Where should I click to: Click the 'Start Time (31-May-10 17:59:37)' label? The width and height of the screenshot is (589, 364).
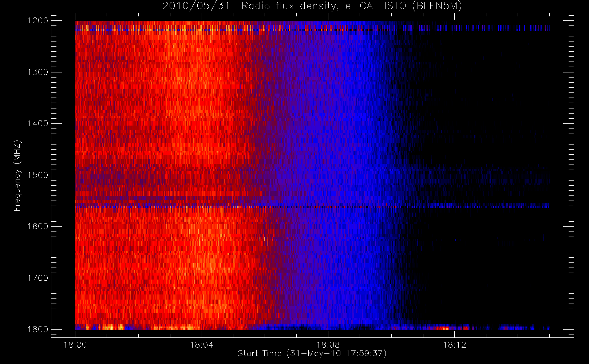pos(312,353)
